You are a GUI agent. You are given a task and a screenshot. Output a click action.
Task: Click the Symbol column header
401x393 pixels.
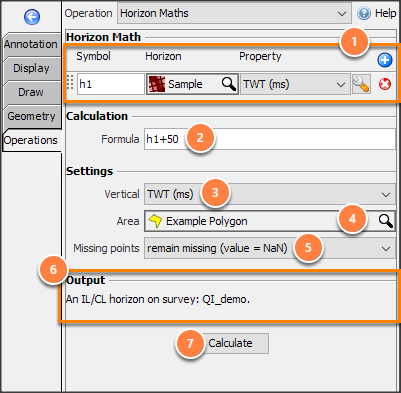pos(93,56)
